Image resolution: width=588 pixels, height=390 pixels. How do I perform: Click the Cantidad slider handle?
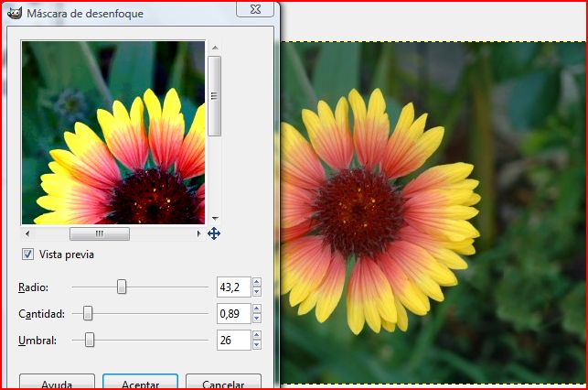pos(88,313)
